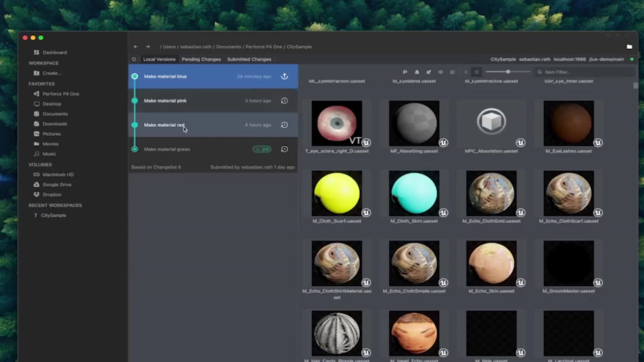
Task: Click the refresh icon beside Local Versions
Action: pyautogui.click(x=134, y=59)
